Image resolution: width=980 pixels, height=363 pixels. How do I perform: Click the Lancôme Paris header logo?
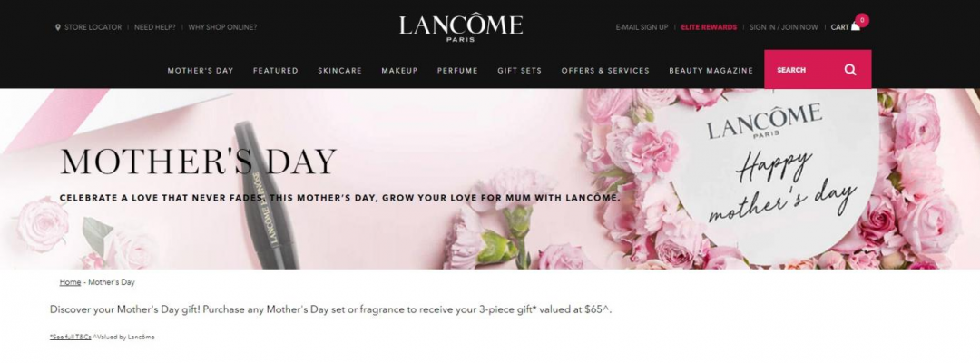tap(461, 28)
